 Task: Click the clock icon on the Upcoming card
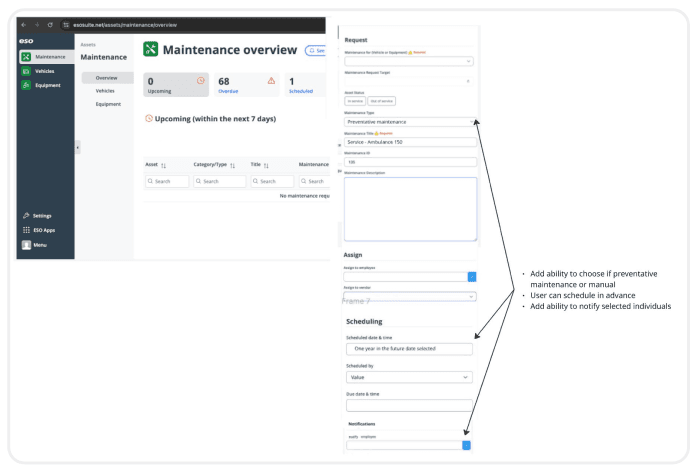click(x=201, y=80)
